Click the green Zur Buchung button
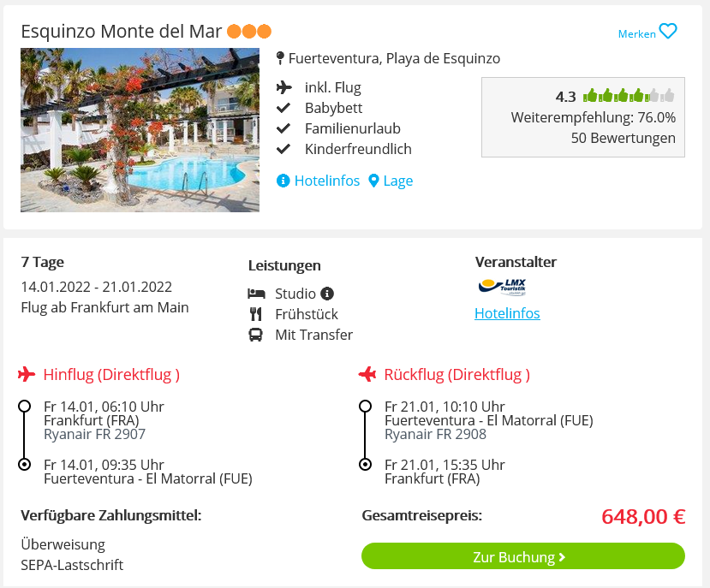710x588 pixels. coord(523,556)
